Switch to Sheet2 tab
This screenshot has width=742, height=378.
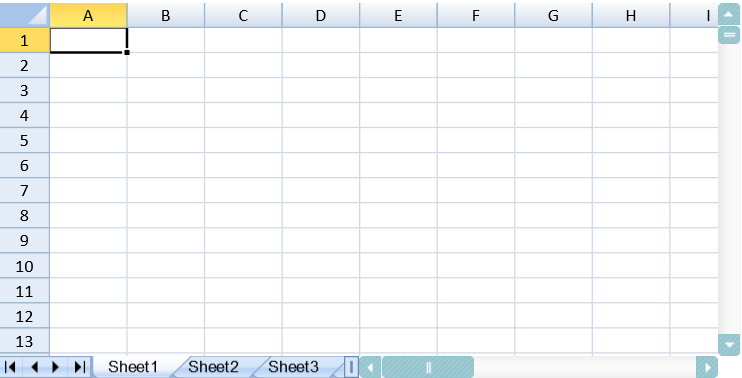pos(213,367)
